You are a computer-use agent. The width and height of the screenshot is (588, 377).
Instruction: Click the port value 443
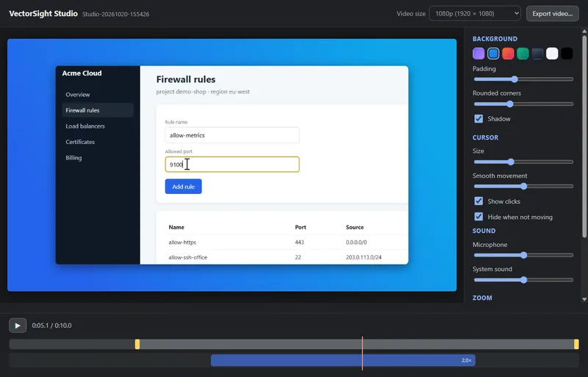299,243
